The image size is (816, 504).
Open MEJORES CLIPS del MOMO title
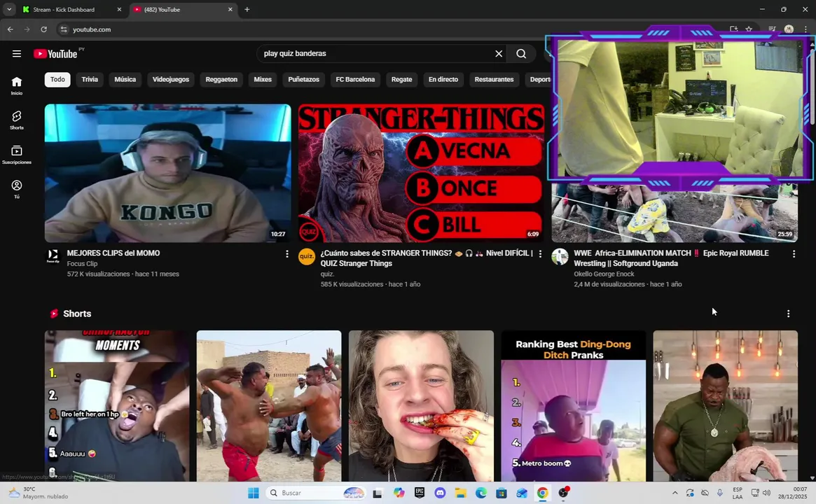click(113, 253)
